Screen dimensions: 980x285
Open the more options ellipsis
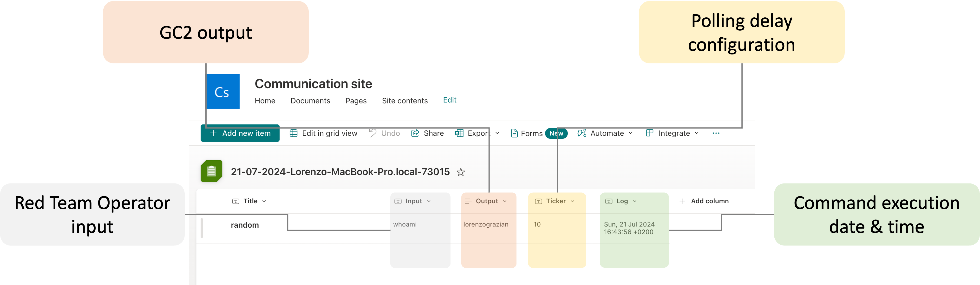716,133
